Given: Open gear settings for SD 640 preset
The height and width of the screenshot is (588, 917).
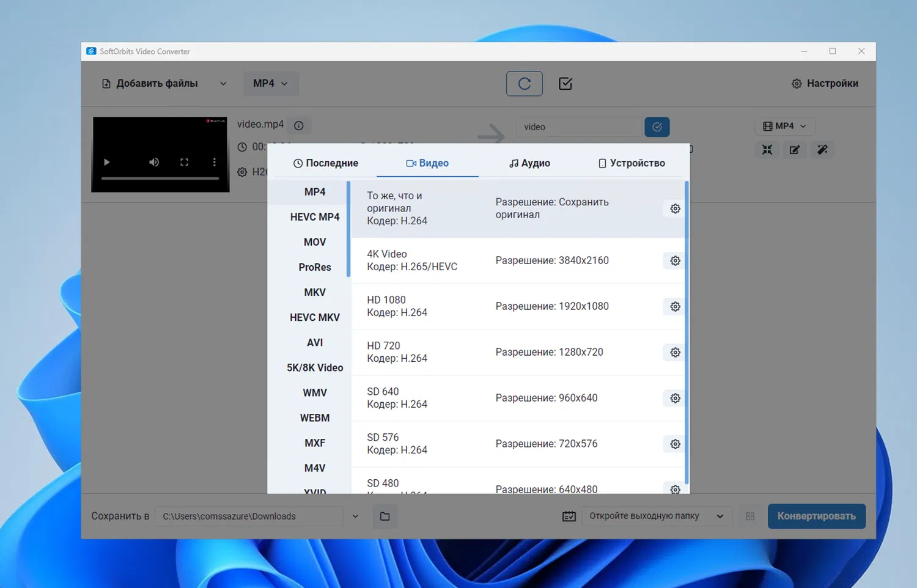Looking at the screenshot, I should [675, 398].
